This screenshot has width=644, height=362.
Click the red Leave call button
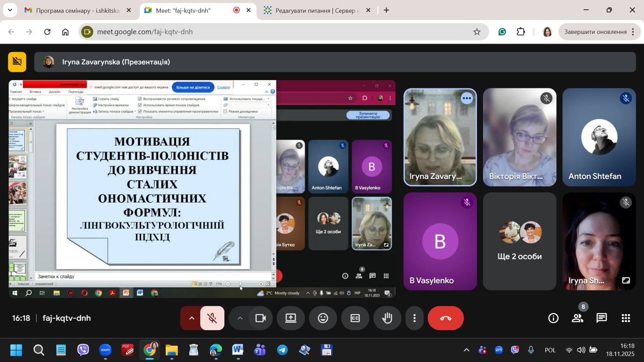click(x=445, y=318)
